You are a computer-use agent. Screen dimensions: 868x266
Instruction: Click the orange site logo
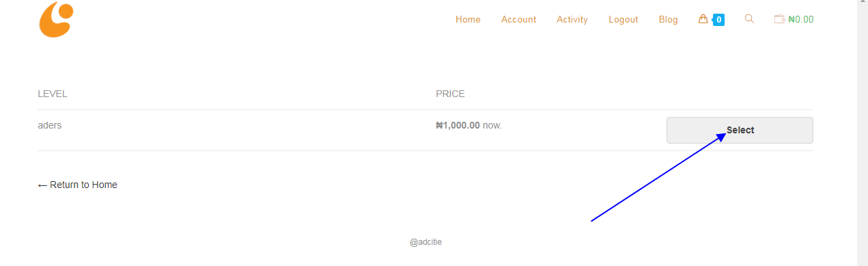pos(56,19)
